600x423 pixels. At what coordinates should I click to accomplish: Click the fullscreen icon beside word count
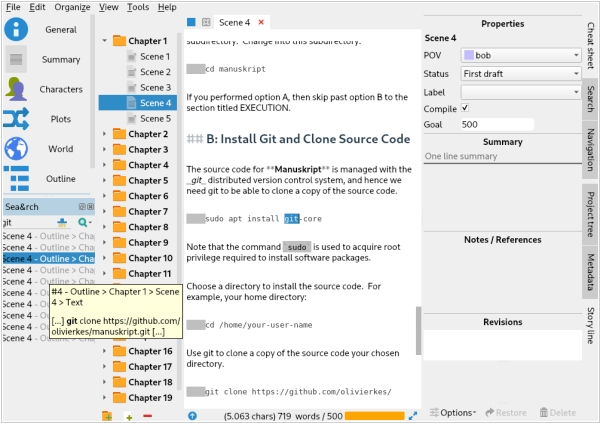(412, 414)
